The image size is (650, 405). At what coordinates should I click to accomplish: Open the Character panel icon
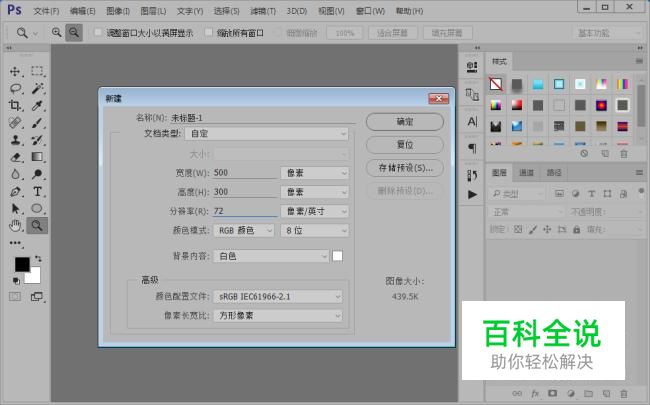point(472,121)
